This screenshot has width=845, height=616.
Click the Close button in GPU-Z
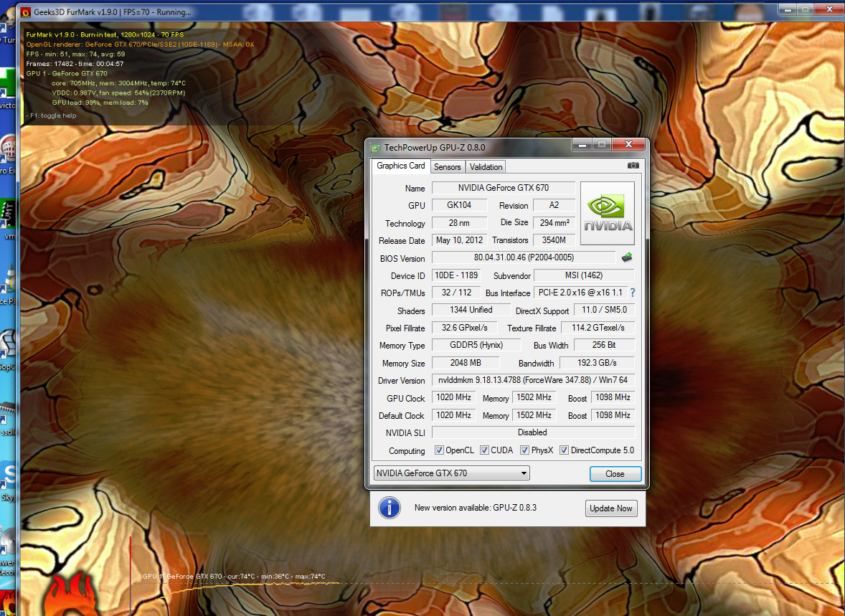point(615,474)
